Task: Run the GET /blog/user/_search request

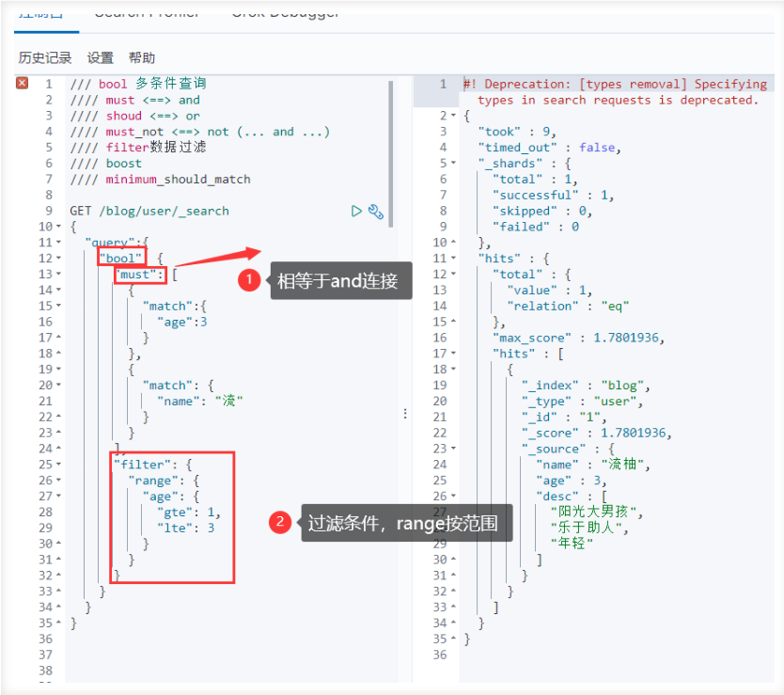Action: 356,212
